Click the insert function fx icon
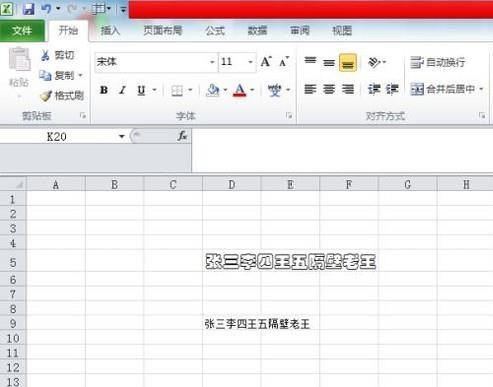This screenshot has height=387, width=493. [182, 136]
